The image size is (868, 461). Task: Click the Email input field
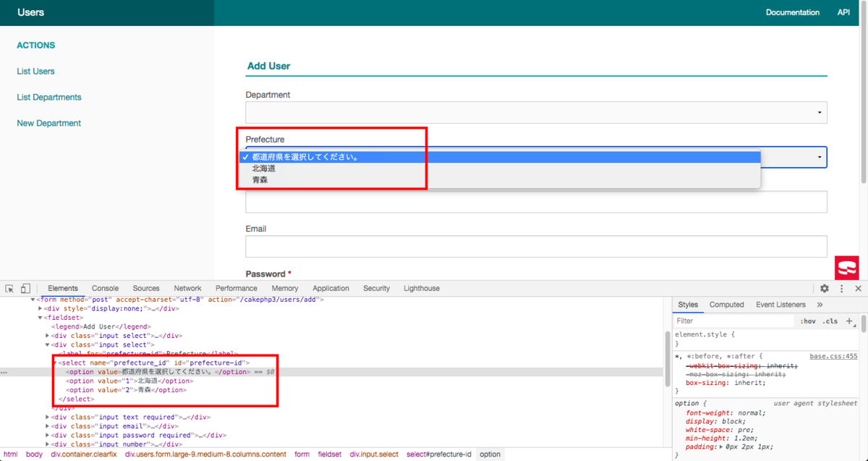pyautogui.click(x=536, y=246)
